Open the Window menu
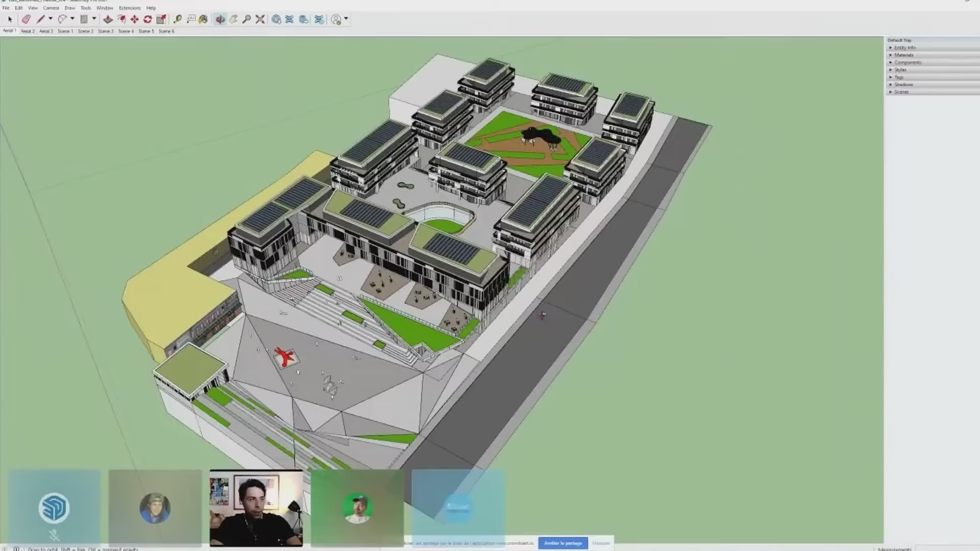Image resolution: width=980 pixels, height=551 pixels. point(105,8)
